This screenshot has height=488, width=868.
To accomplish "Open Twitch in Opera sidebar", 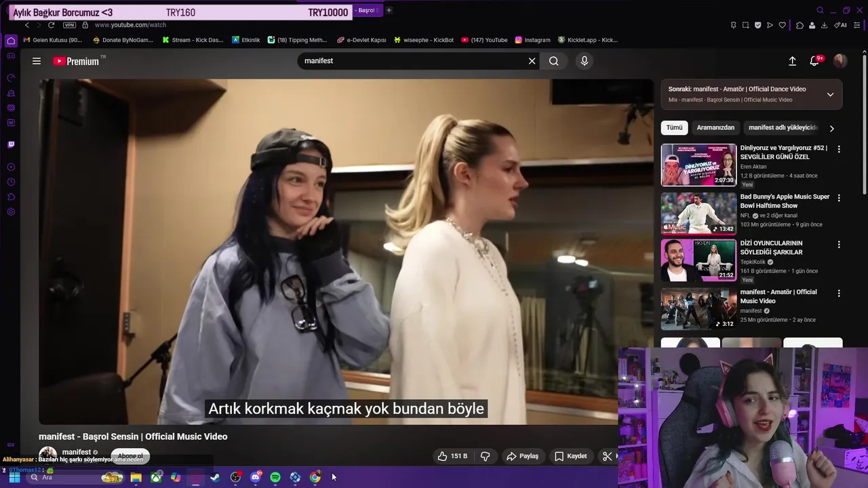I will click(x=11, y=144).
